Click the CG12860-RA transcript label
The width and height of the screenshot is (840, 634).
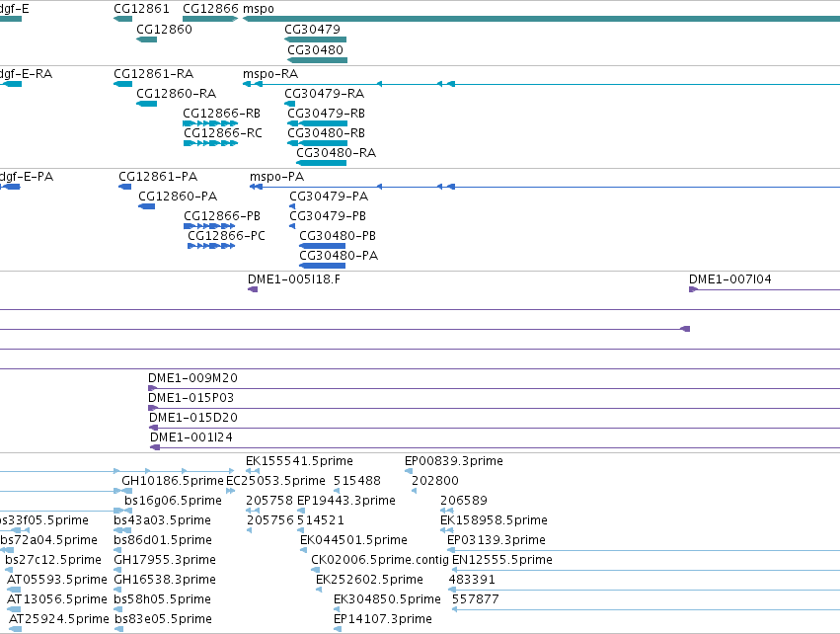coord(177,94)
